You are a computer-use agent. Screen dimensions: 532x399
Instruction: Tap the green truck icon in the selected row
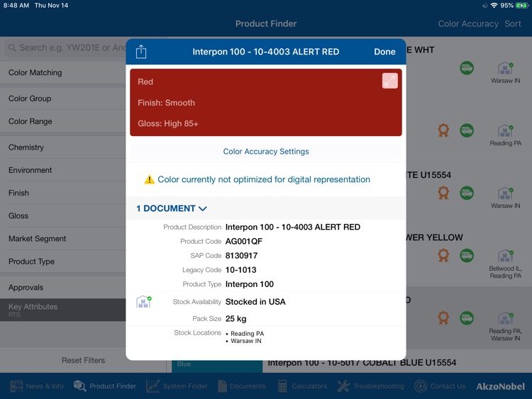[467, 318]
